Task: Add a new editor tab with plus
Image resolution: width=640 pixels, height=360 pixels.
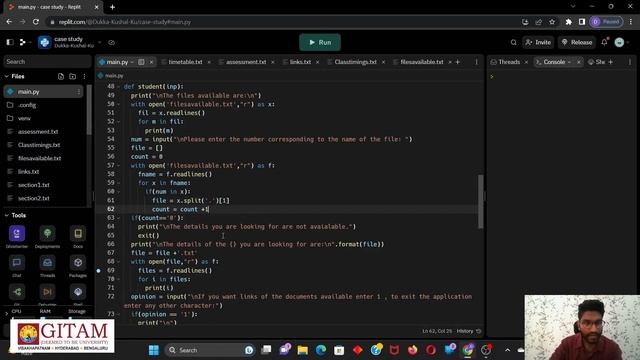Action: coord(458,62)
